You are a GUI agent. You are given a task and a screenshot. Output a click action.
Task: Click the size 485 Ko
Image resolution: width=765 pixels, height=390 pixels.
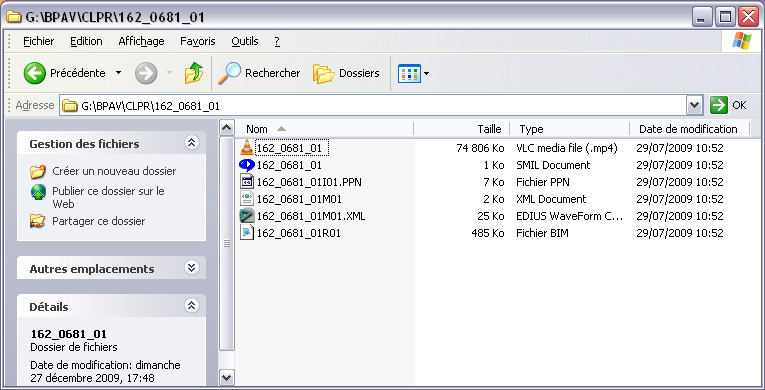click(x=488, y=233)
